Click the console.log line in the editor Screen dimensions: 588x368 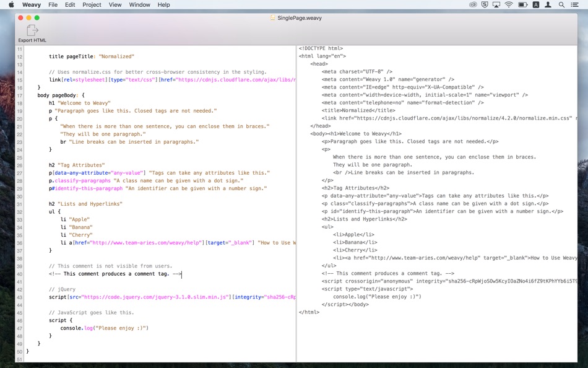pyautogui.click(x=104, y=328)
